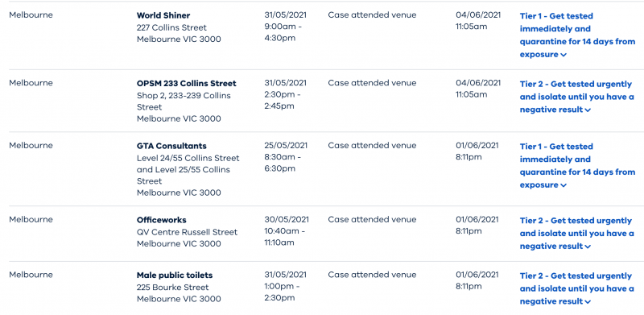Select the OPSM 233 Collins Street venue name
This screenshot has height=315, width=644.
(187, 83)
